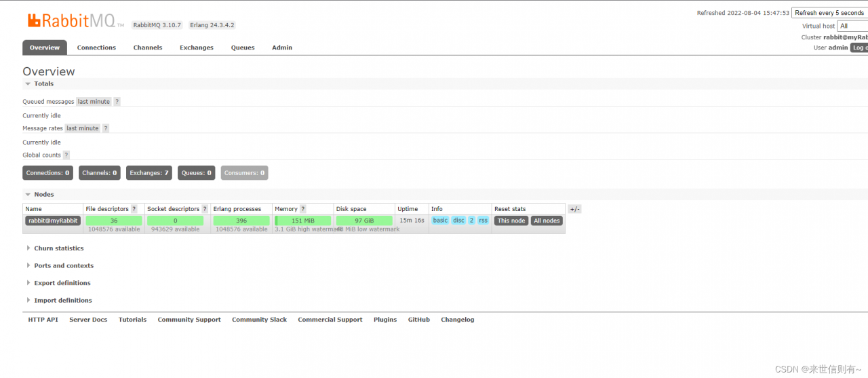Switch to the Channels tab
The width and height of the screenshot is (868, 378).
click(148, 48)
